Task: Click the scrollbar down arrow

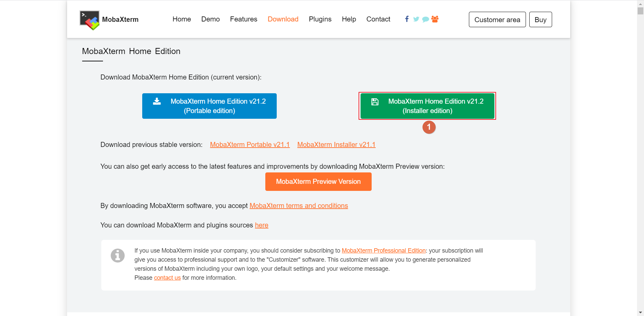Action: coord(640,313)
